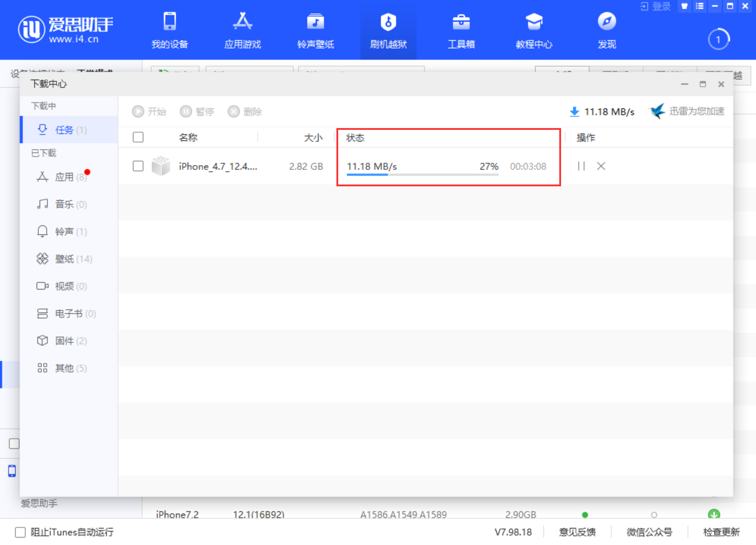Click the phone icon in left background sidebar

pyautogui.click(x=12, y=471)
